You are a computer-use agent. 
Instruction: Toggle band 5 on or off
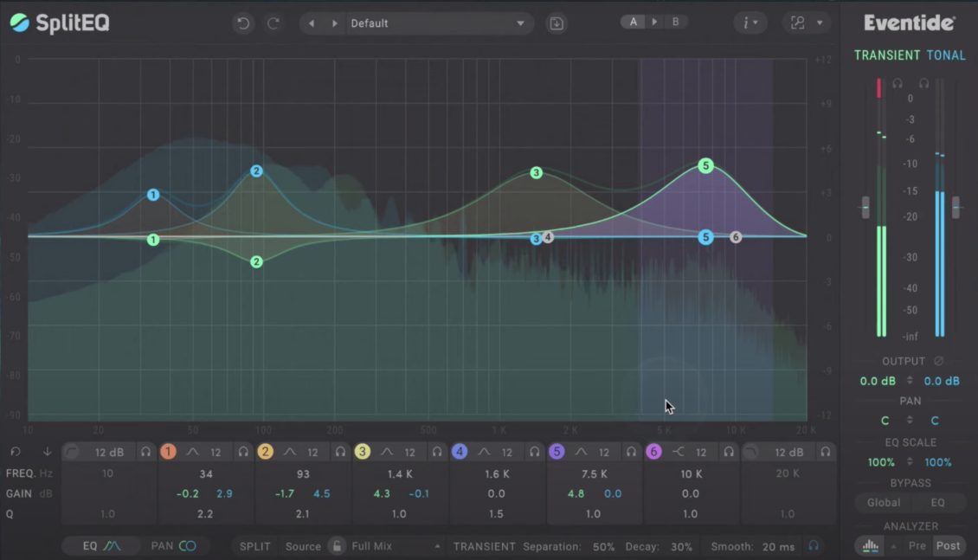pyautogui.click(x=557, y=452)
